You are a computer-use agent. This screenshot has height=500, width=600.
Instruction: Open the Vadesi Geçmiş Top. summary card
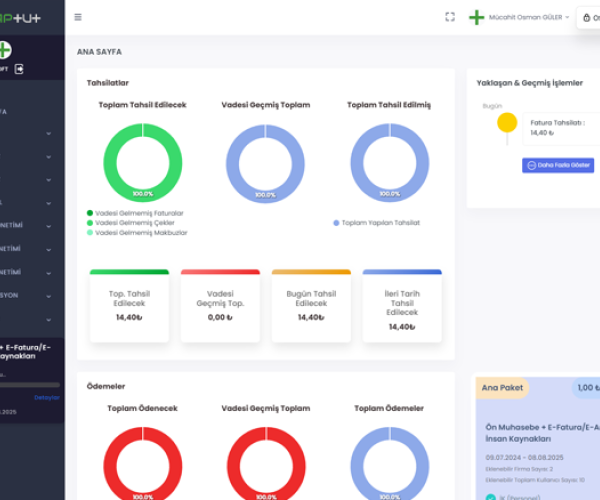220,306
